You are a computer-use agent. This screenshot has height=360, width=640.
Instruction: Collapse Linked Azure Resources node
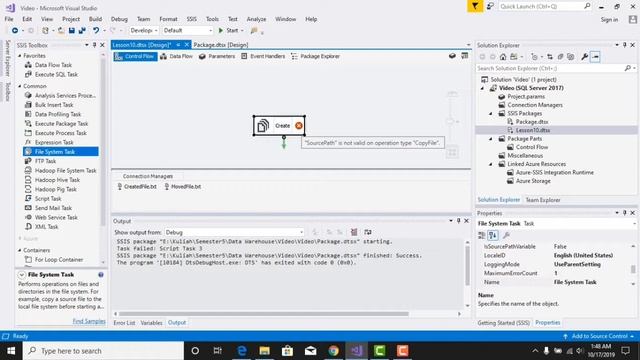pos(491,164)
